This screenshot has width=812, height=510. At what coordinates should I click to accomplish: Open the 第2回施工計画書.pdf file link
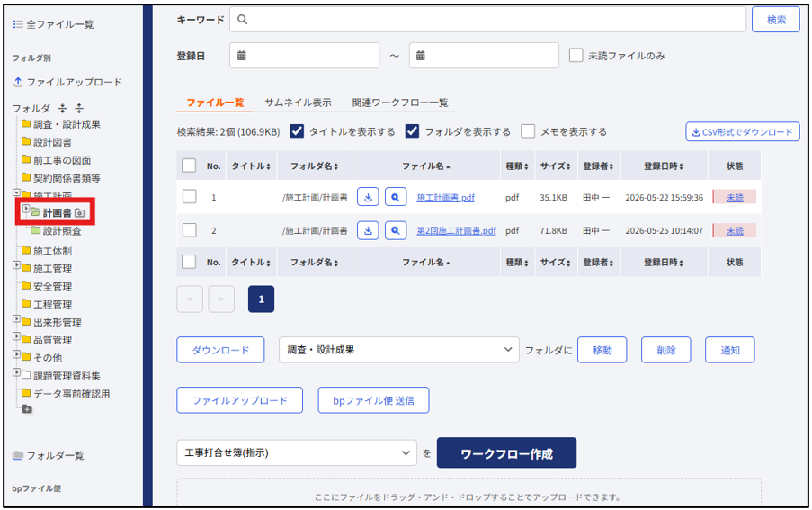[x=456, y=230]
